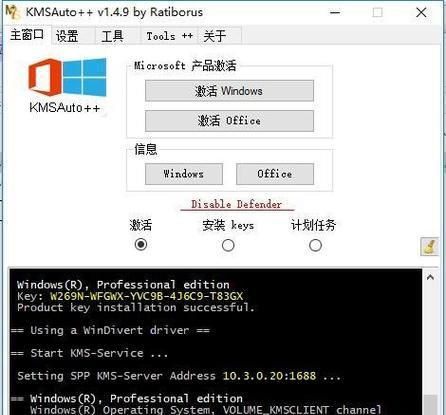This screenshot has height=415, width=446.
Task: Open the 工具 tab
Action: (112, 36)
